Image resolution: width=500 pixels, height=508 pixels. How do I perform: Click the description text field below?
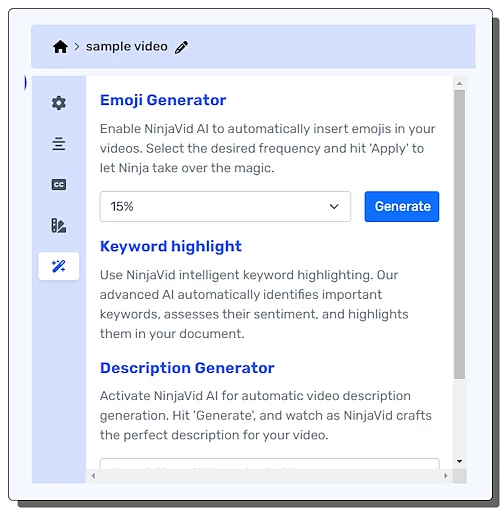(x=270, y=464)
